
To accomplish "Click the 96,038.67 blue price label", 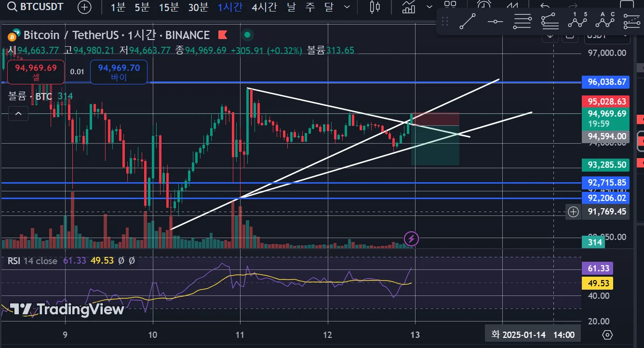I will 605,82.
